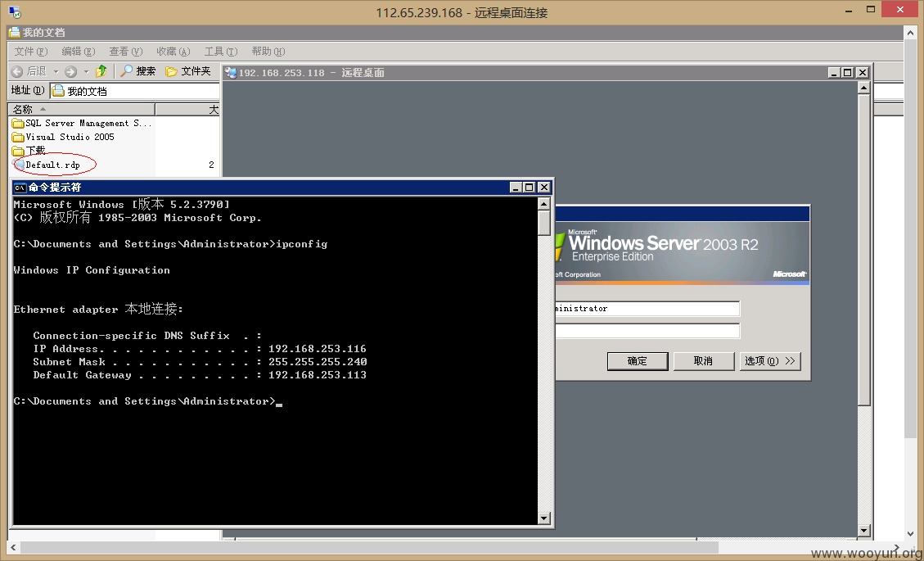Maximize the 命令提示符 window
The height and width of the screenshot is (561, 924).
pos(530,187)
